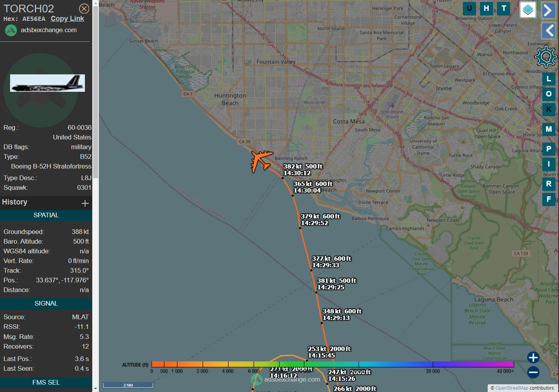This screenshot has height=392, width=559.
Task: Toggle the O map option button
Action: tap(549, 94)
